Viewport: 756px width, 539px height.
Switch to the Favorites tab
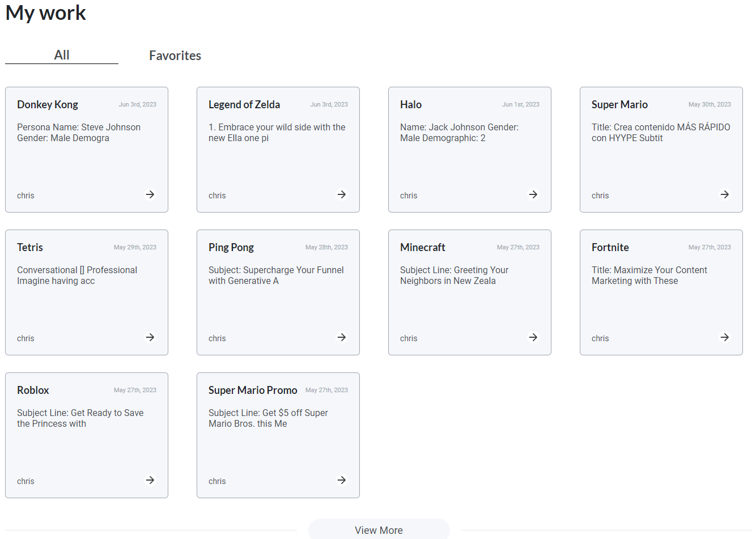point(175,56)
